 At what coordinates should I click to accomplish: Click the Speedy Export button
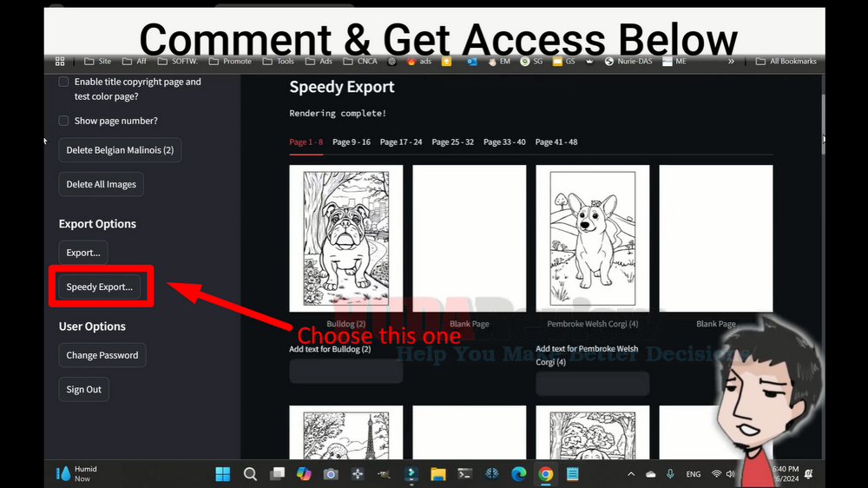[99, 287]
